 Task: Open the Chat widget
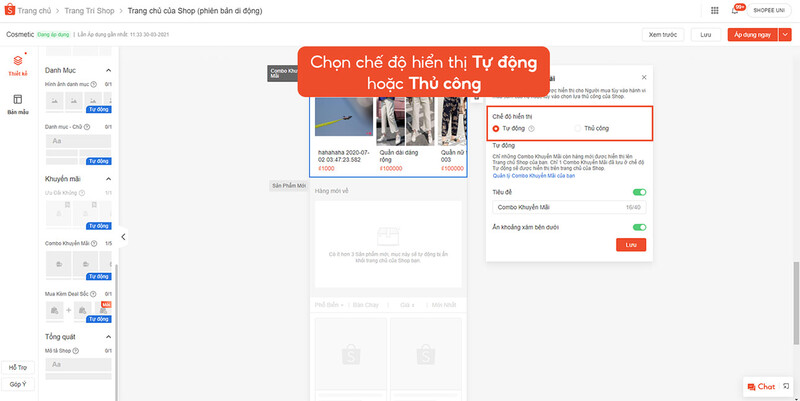pyautogui.click(x=760, y=386)
